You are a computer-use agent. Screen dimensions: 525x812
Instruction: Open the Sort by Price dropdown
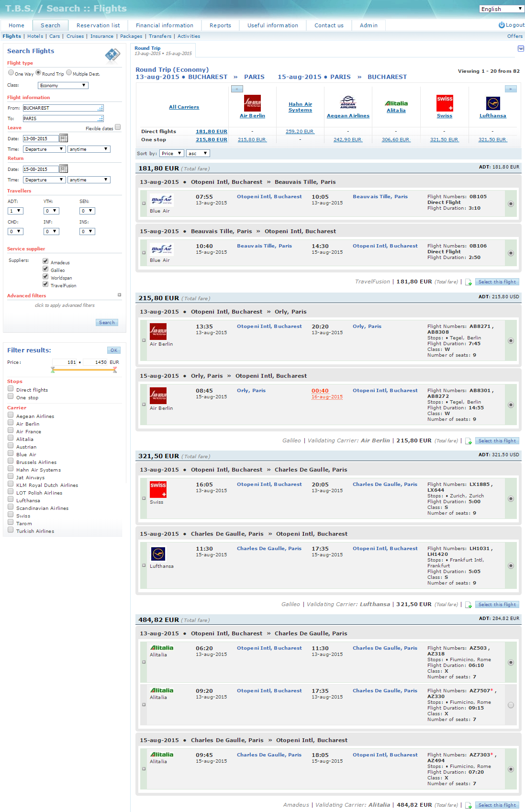(x=172, y=154)
